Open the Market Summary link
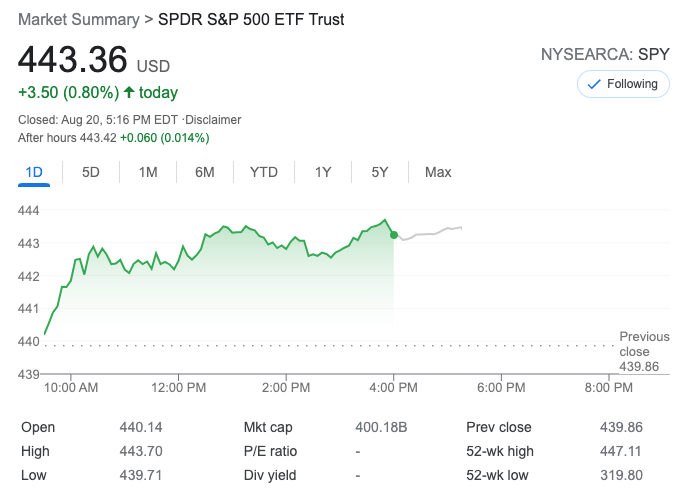Viewport: 690px width, 498px height. coord(78,20)
